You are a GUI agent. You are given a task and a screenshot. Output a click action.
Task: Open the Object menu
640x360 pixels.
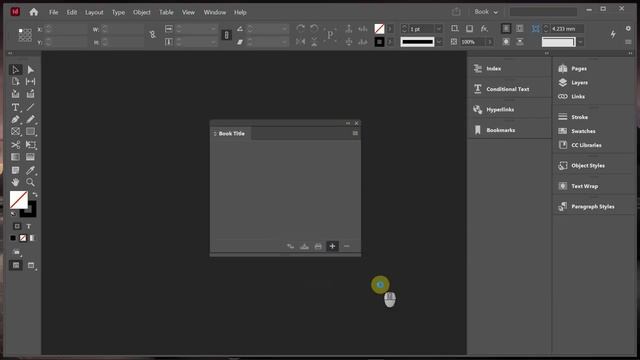(x=142, y=12)
